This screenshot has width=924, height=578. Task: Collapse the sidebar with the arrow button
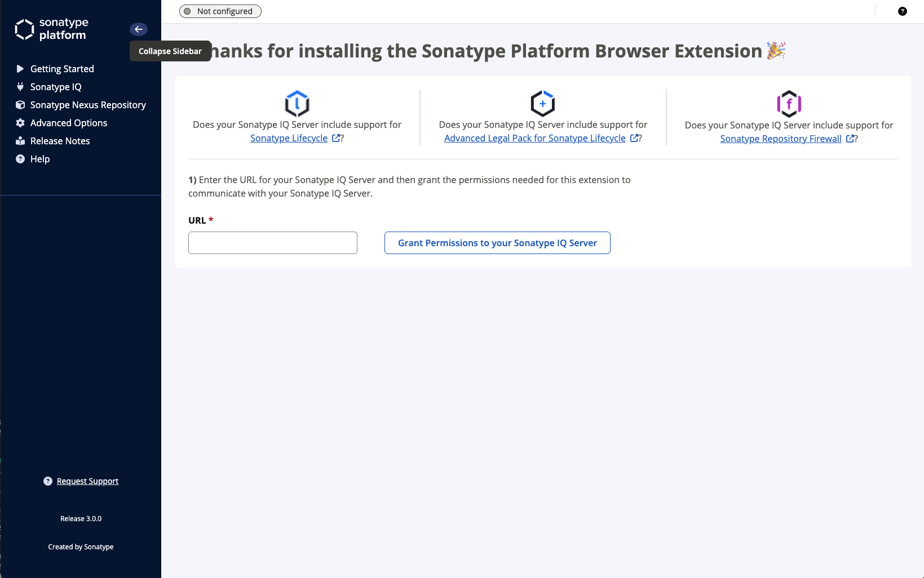tap(139, 29)
